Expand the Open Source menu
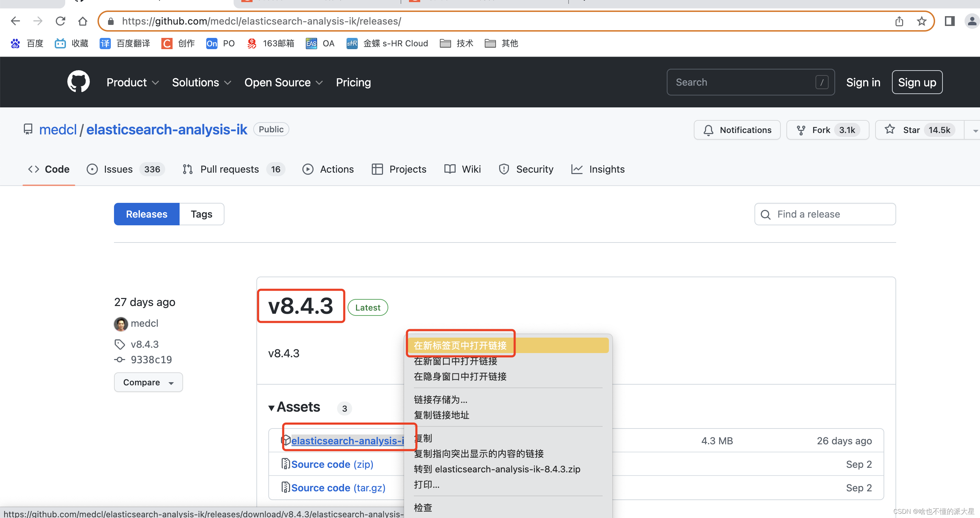 (283, 82)
